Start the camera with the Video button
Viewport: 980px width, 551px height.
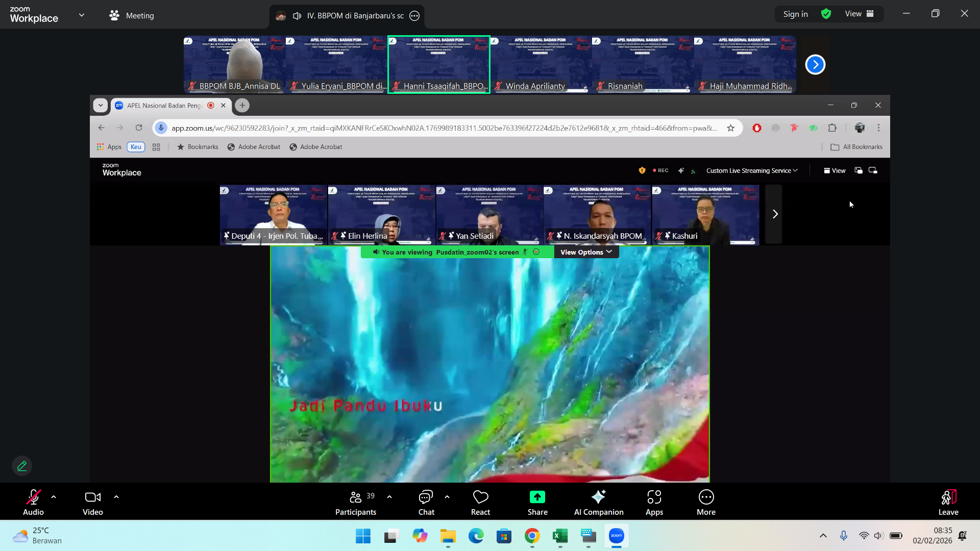(92, 503)
